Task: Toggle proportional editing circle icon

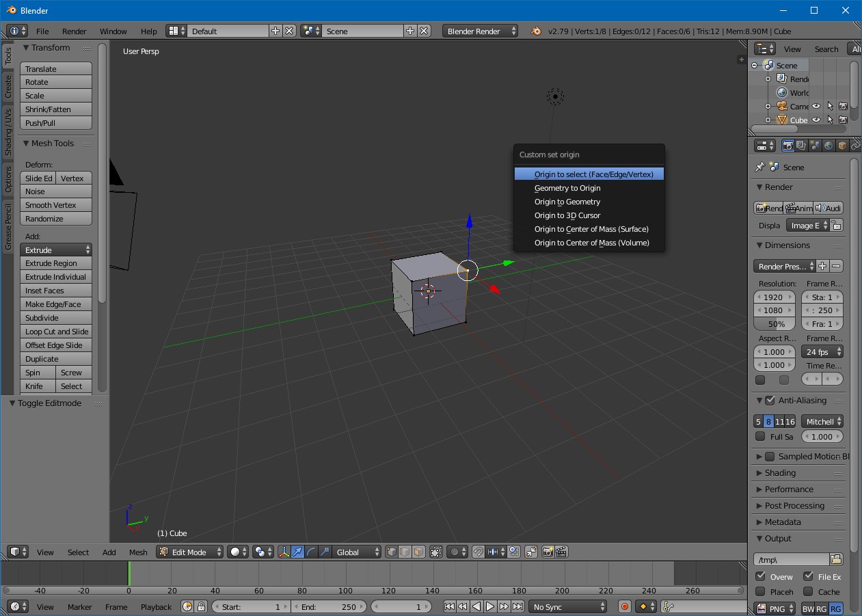Action: click(x=457, y=552)
